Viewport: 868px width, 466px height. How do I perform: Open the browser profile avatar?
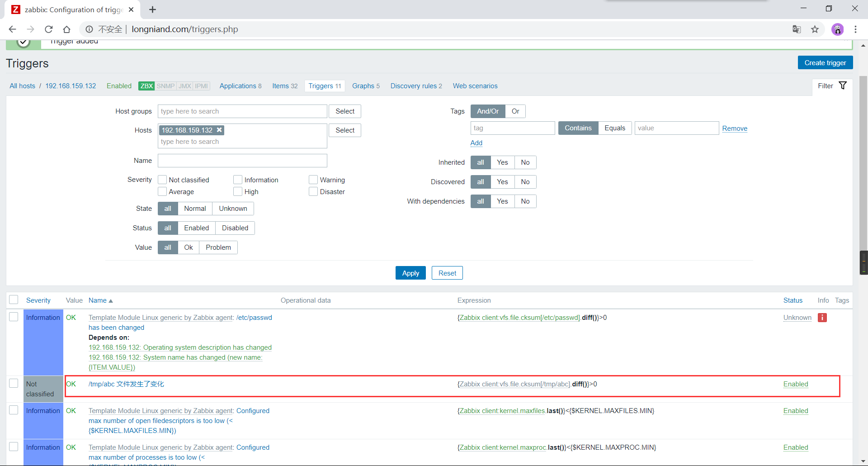837,29
